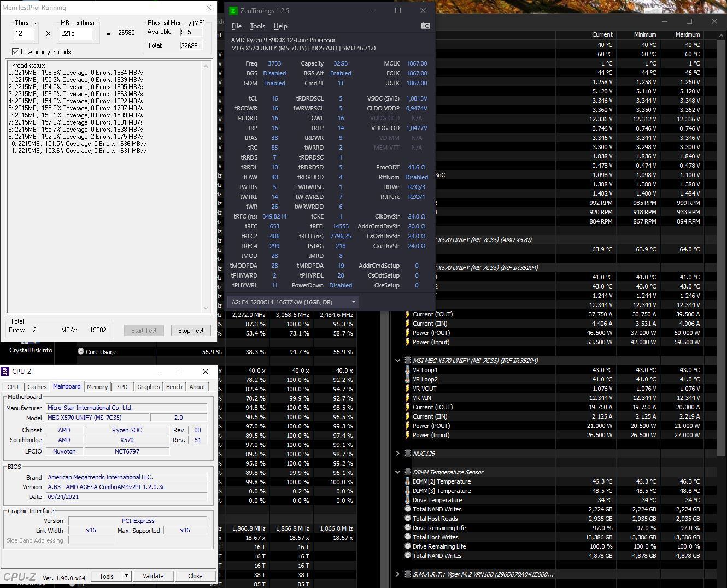Click the VR VOUT lightning icon
Image resolution: width=727 pixels, height=588 pixels.
click(x=407, y=389)
